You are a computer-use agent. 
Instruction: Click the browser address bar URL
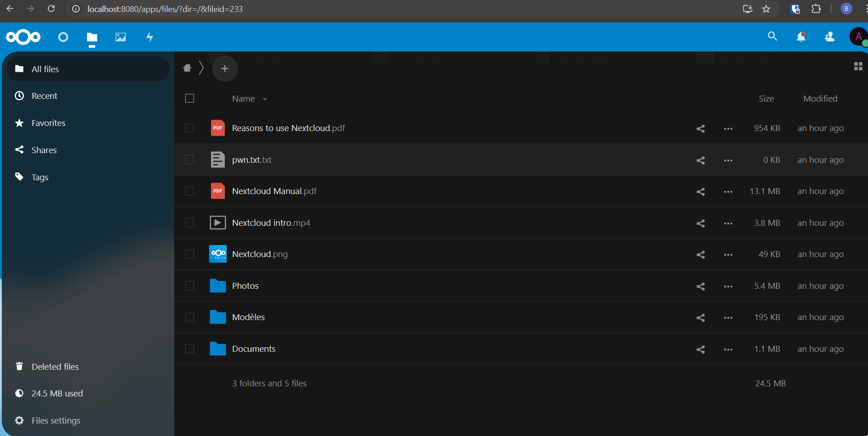point(165,9)
